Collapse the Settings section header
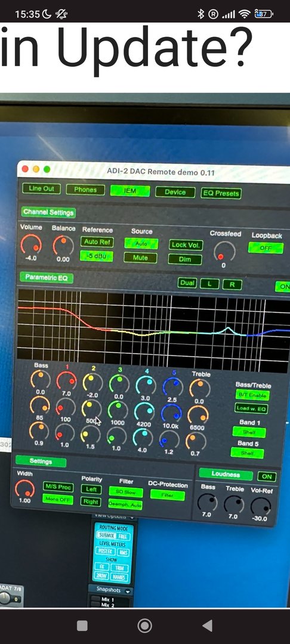290x644 pixels. tap(41, 461)
